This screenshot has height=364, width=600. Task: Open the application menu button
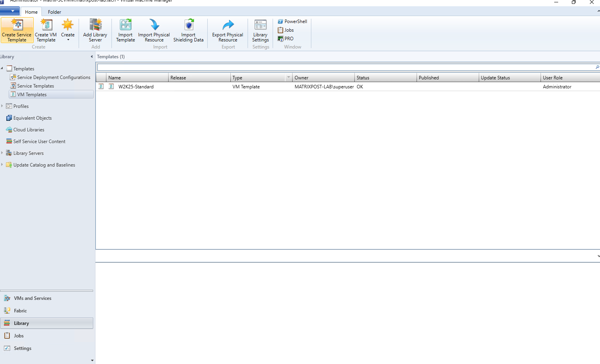[9, 11]
